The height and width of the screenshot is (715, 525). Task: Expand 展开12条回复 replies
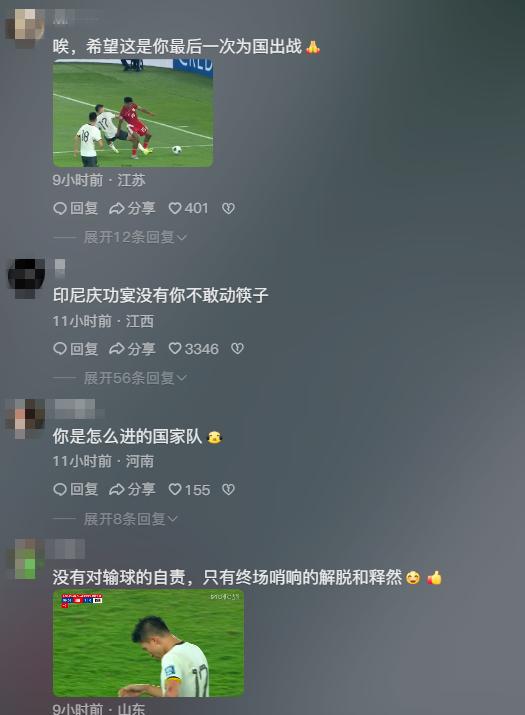coord(135,237)
